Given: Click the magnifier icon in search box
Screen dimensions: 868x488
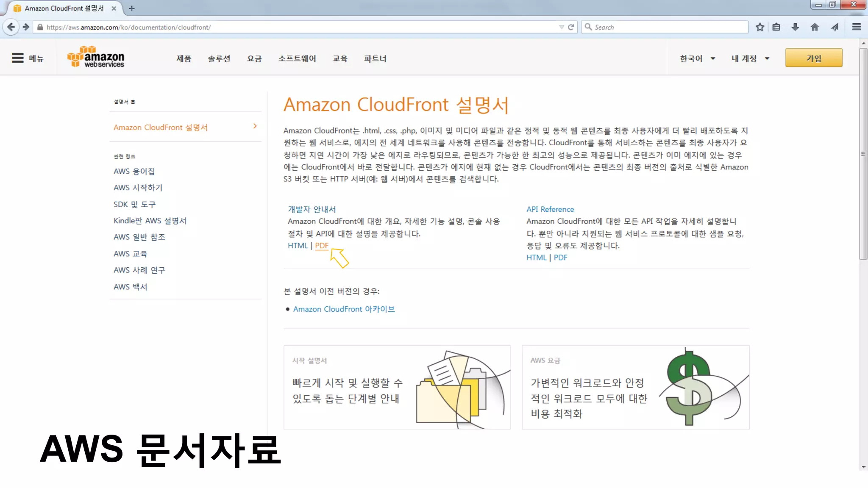Looking at the screenshot, I should [588, 27].
